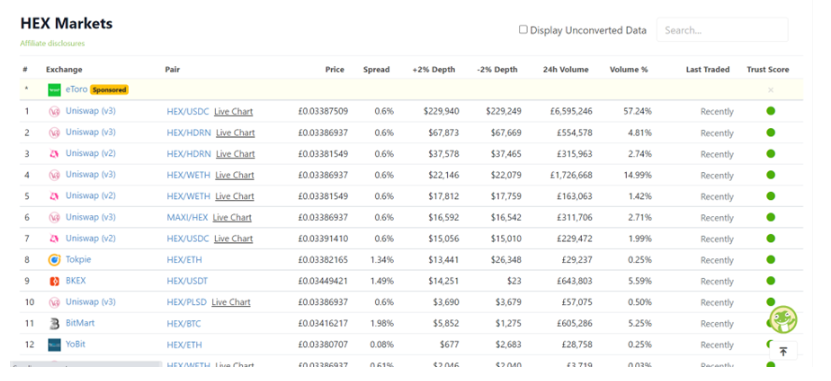Open HEX/USDT pair link
This screenshot has height=381, width=831.
(187, 281)
